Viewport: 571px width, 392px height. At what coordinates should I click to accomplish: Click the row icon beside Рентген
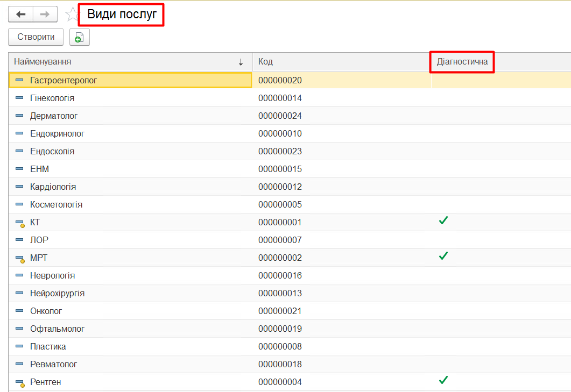point(20,382)
